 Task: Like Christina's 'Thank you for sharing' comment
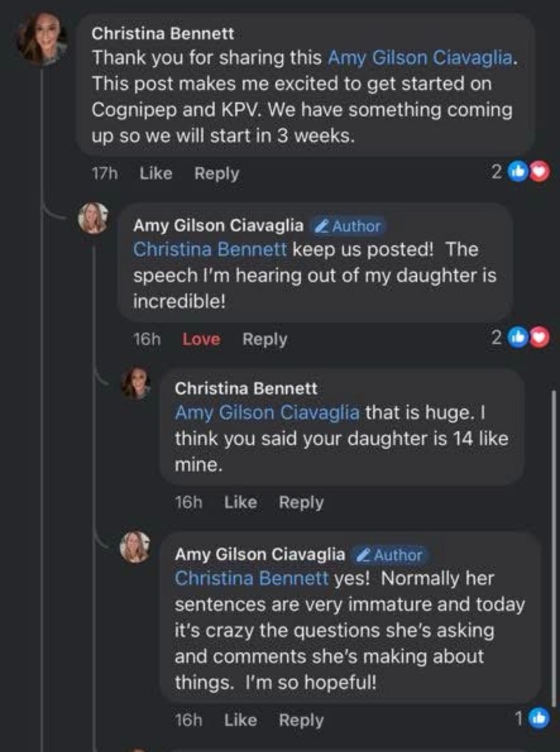(156, 173)
